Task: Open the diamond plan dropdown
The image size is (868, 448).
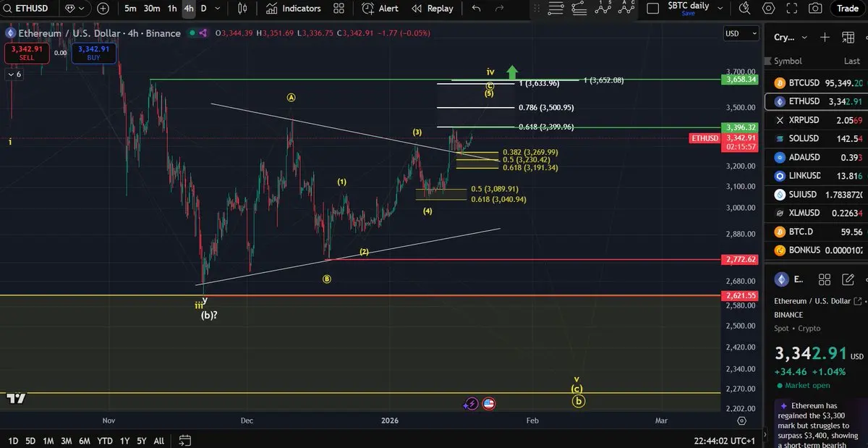Action: click(75, 9)
